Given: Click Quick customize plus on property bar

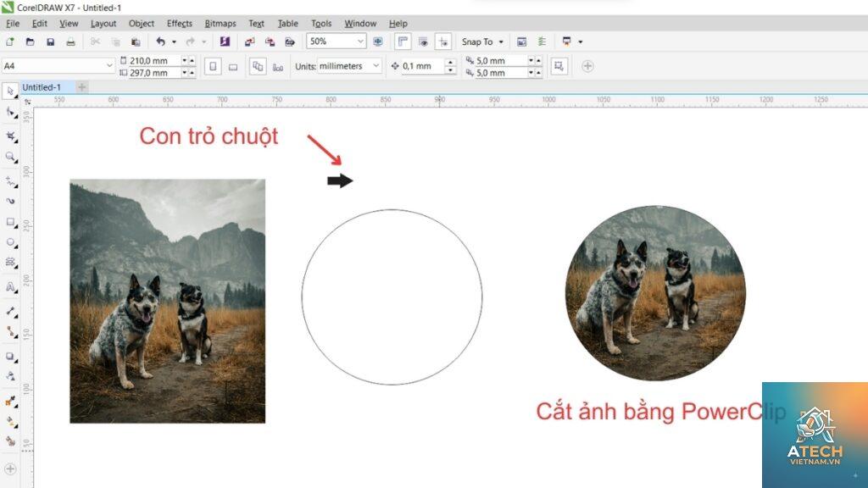Looking at the screenshot, I should coord(588,66).
